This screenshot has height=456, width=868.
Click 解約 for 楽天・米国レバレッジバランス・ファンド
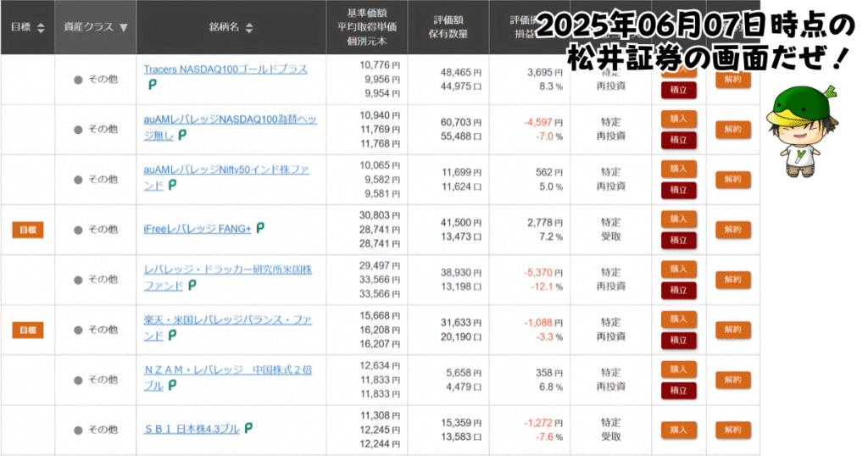click(733, 330)
